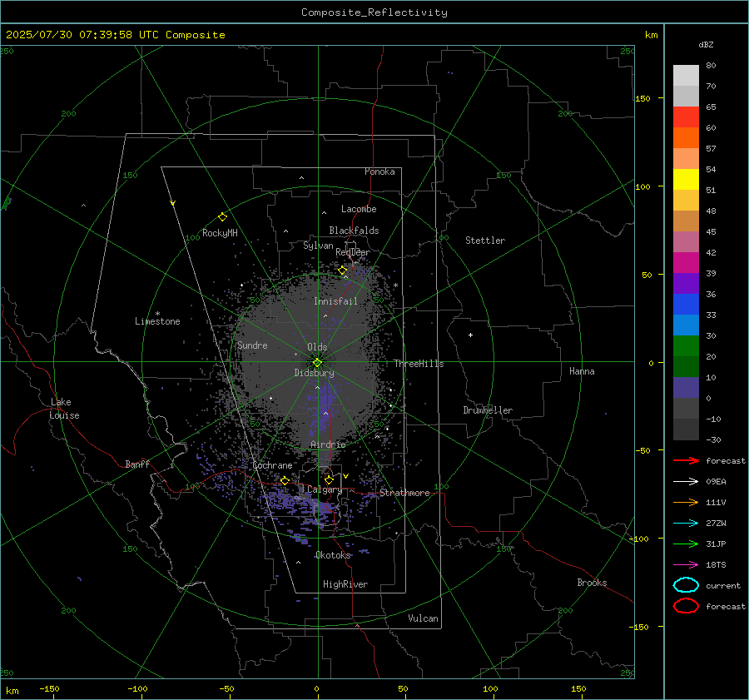The image size is (749, 700).
Task: Click the Composite_Reflectivity title
Action: [374, 12]
